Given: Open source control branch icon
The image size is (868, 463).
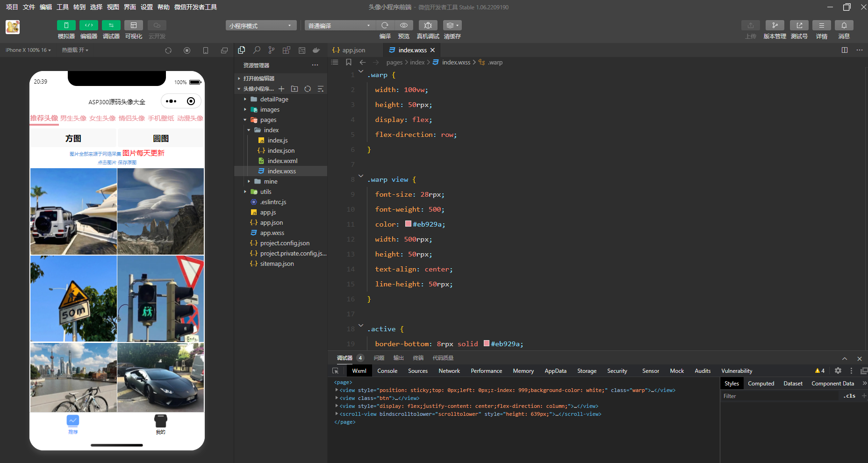Looking at the screenshot, I should pyautogui.click(x=272, y=50).
